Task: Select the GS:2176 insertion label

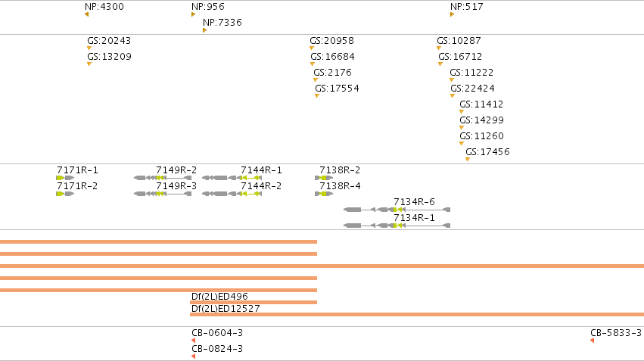Action: point(333,73)
